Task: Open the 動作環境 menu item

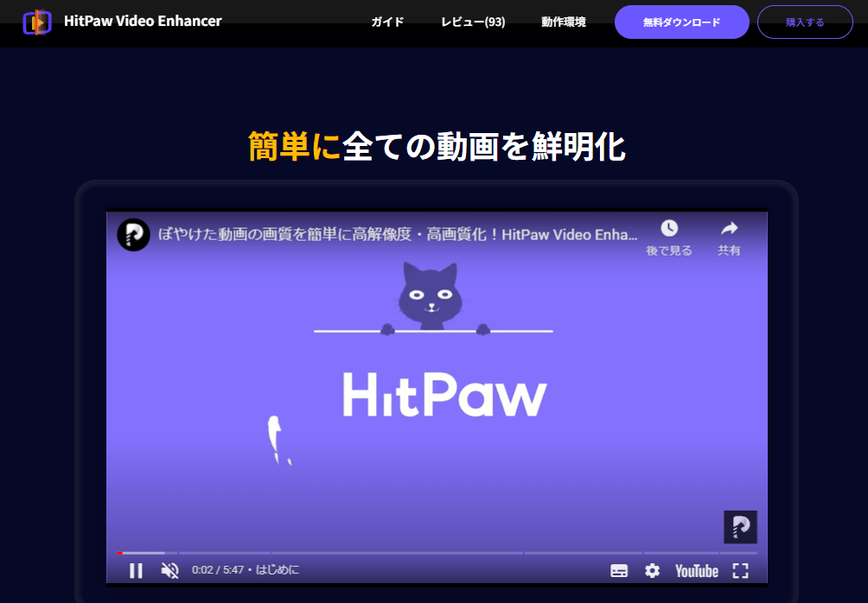Action: pyautogui.click(x=564, y=22)
